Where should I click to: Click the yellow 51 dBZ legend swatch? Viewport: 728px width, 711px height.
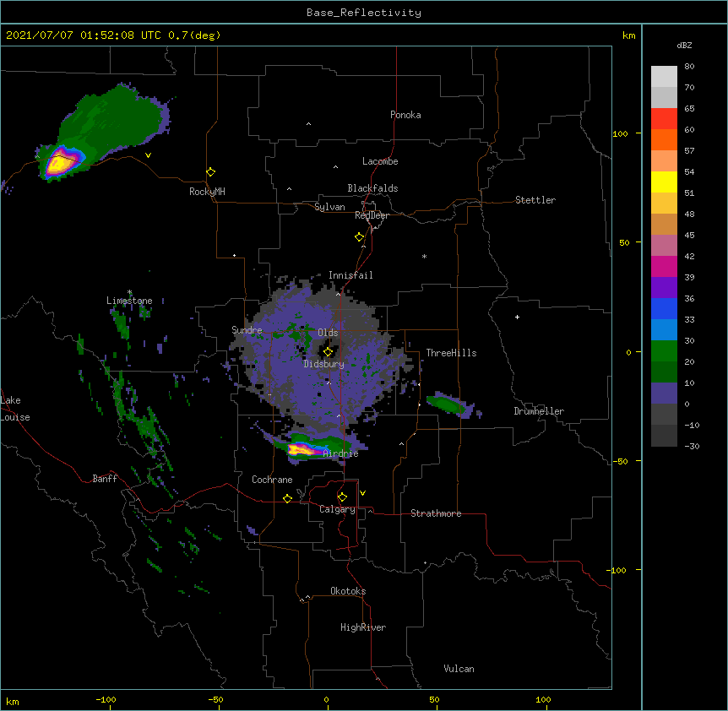pos(664,182)
